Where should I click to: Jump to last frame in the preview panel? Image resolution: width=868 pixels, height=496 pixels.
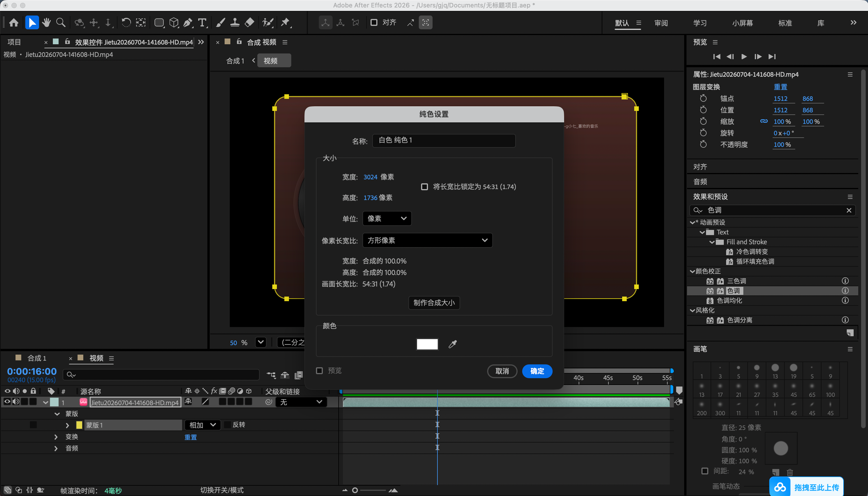[772, 57]
